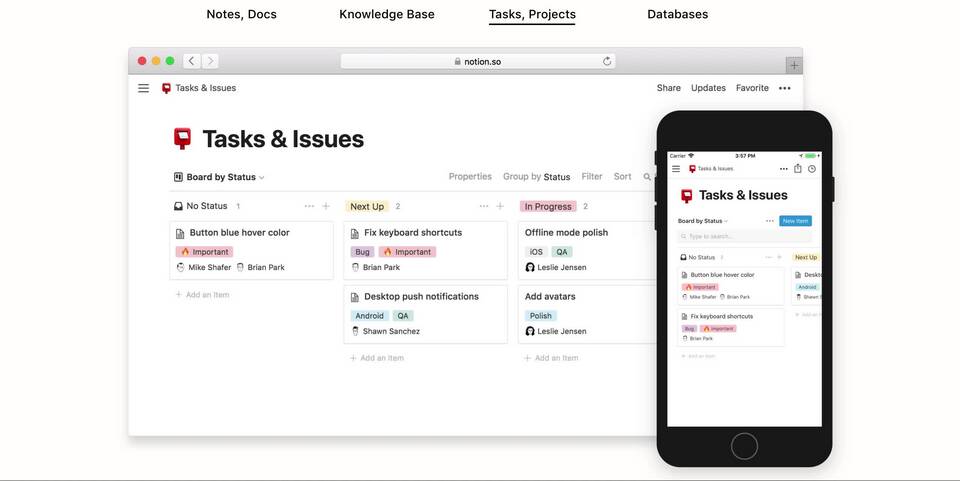Tap the share icon on phone

[798, 168]
